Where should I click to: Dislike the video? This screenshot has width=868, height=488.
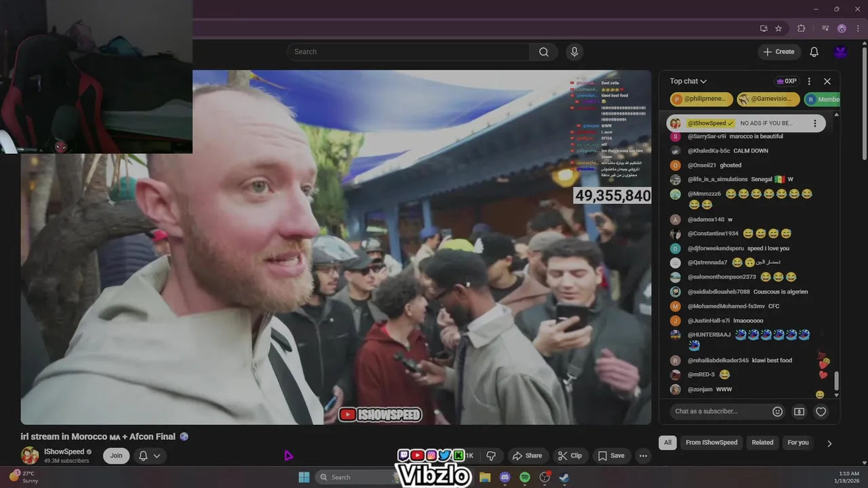[x=491, y=455]
